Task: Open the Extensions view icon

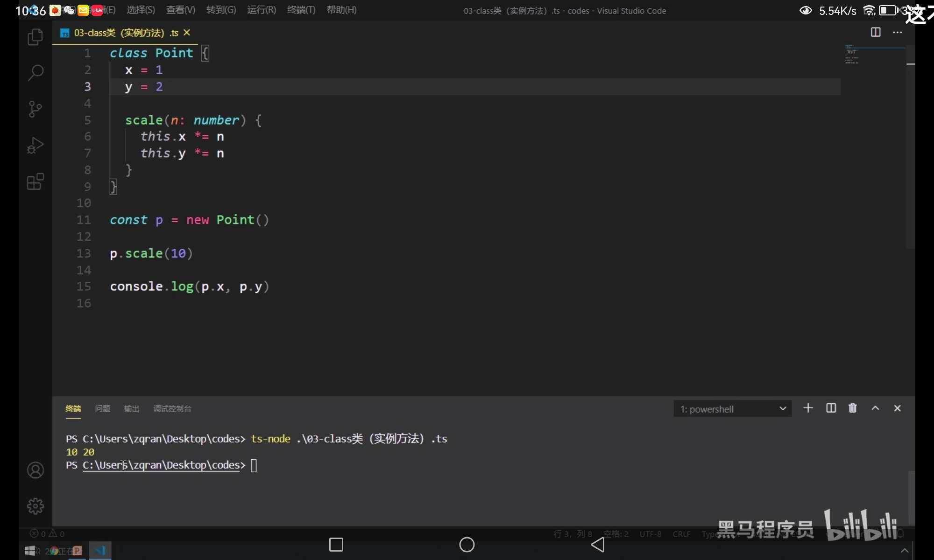Action: [35, 182]
